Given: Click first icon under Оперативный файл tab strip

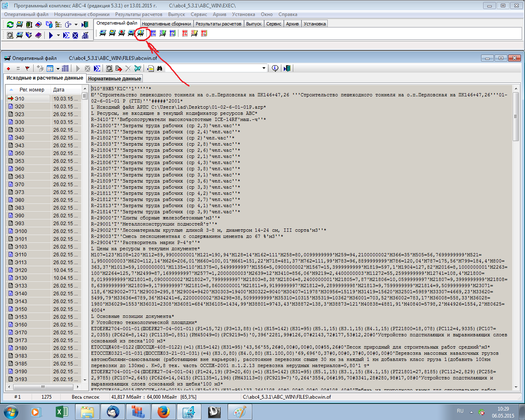Looking at the screenshot, I should (103, 33).
